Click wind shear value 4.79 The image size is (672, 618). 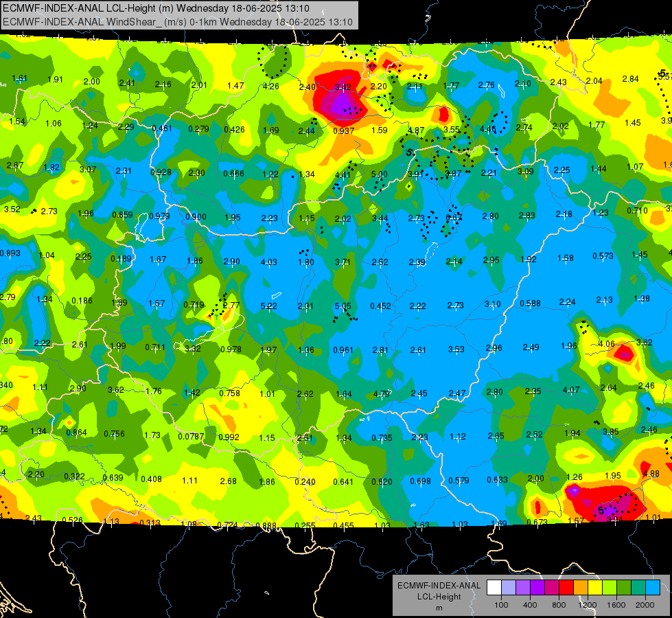point(381,393)
